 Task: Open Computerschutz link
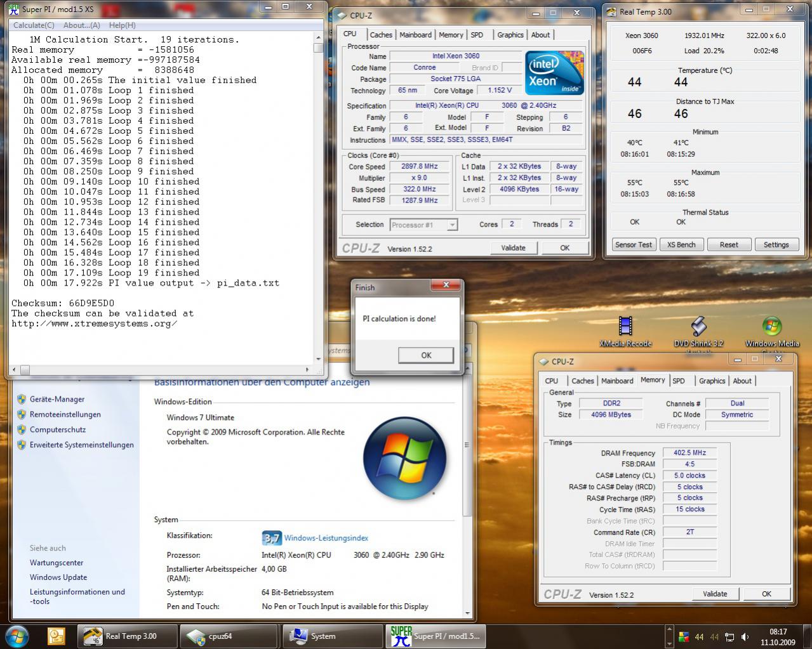[58, 429]
